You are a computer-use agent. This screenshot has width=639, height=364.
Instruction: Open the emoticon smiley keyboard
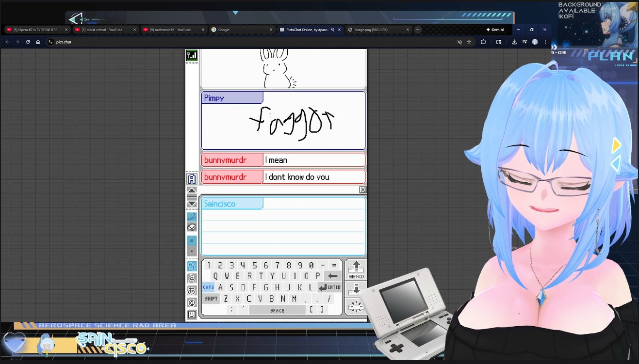192,314
